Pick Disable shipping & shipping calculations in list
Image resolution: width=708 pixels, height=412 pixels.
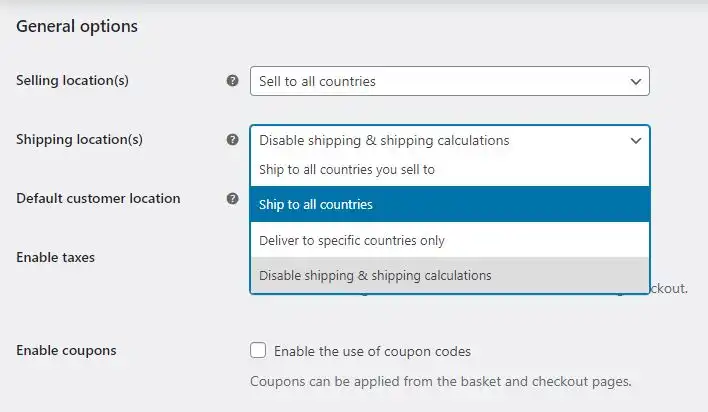(x=450, y=275)
